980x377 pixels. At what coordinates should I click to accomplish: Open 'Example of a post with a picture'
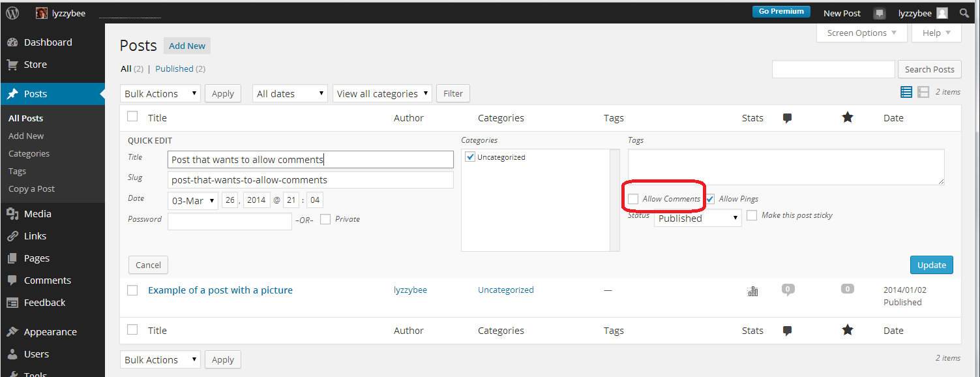tap(220, 290)
